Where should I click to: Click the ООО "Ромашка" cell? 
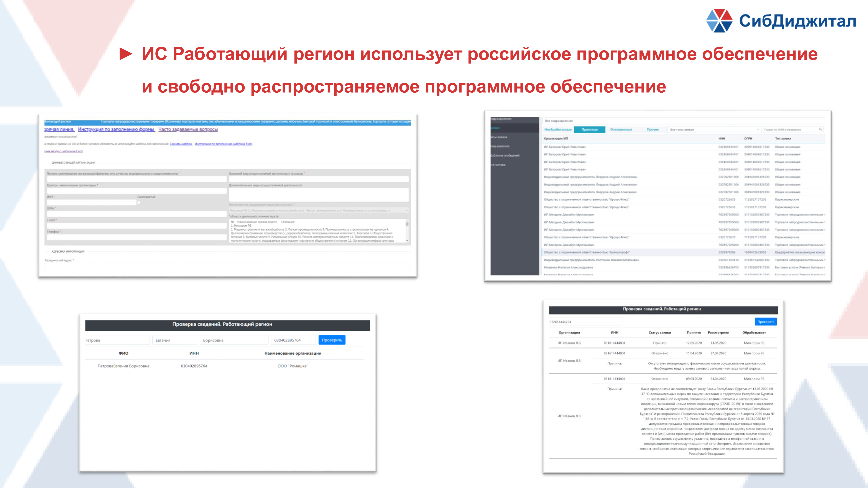(x=293, y=366)
